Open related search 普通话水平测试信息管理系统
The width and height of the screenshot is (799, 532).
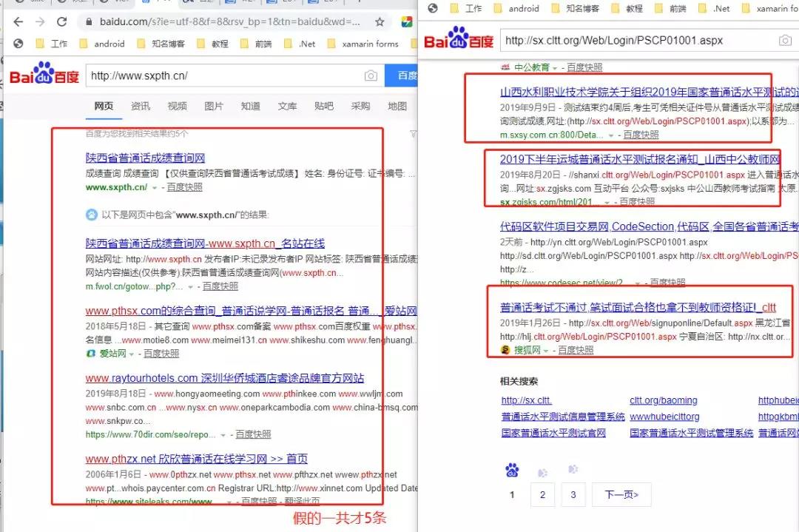coord(563,417)
